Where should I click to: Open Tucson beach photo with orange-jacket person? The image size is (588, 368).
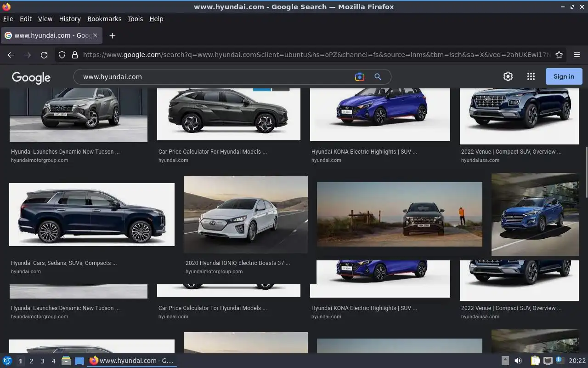pyautogui.click(x=400, y=214)
